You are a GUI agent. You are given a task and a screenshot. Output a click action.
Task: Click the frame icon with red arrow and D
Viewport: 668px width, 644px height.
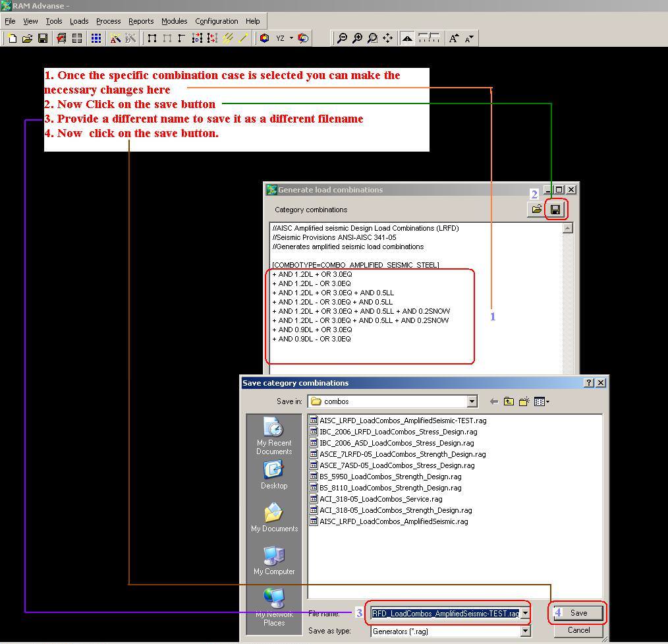pos(197,38)
